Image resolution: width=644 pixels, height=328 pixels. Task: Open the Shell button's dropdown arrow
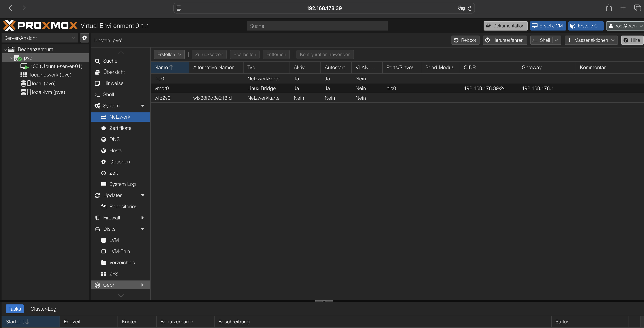[x=556, y=40]
